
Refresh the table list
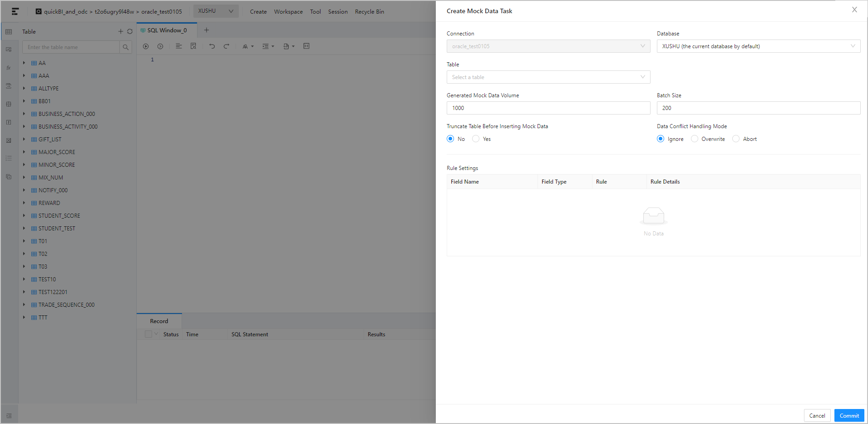pyautogui.click(x=130, y=31)
